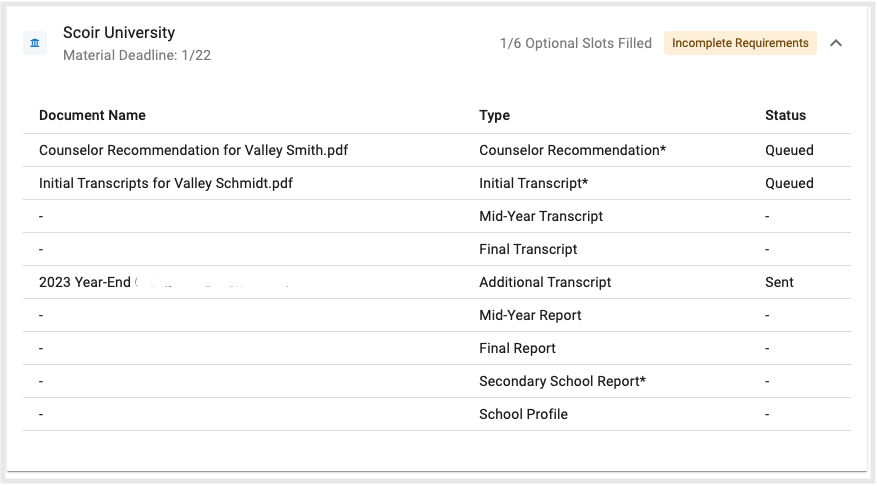Click the Sent status of Additional Transcript

[779, 283]
